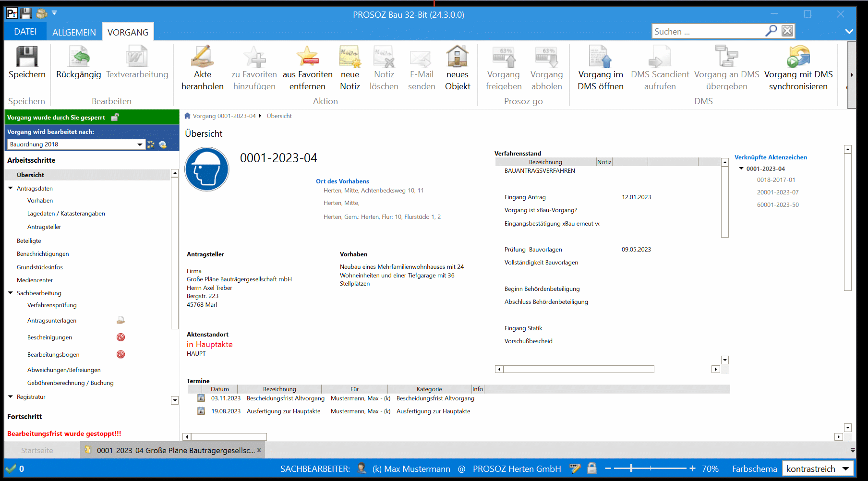The image size is (868, 481).
Task: Click Vorgang an DMS übergeben icon
Action: 726,57
